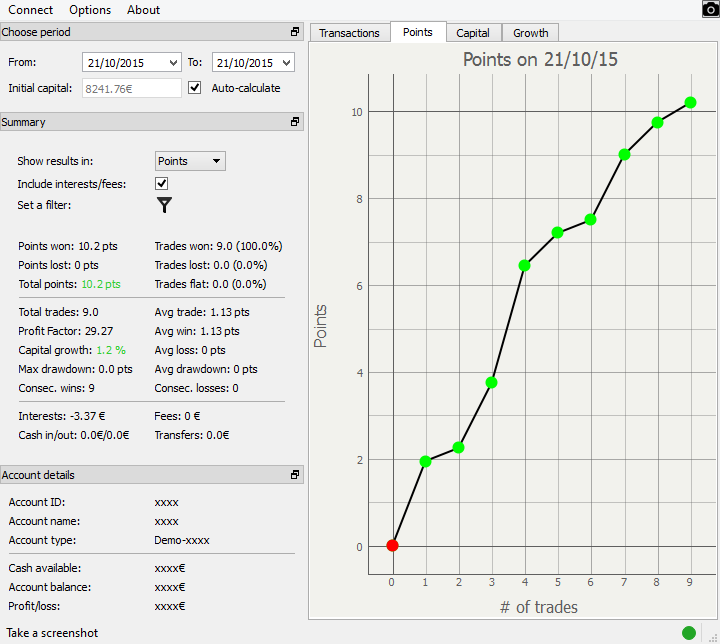Click the 'Avg win: 1.13 pts' text
This screenshot has width=720, height=644.
tap(197, 331)
